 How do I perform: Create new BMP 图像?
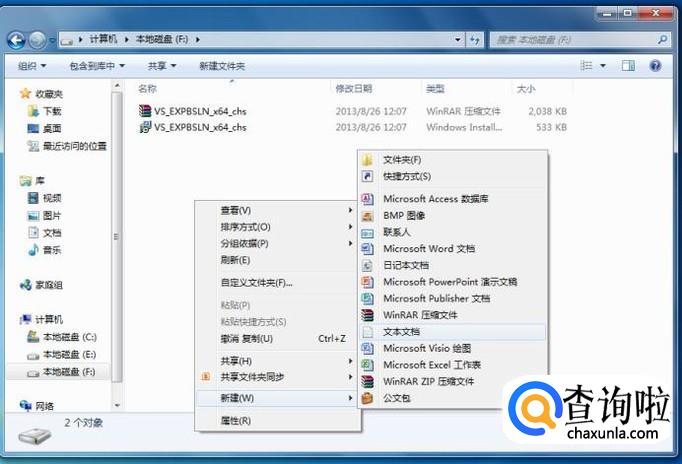coord(452,216)
